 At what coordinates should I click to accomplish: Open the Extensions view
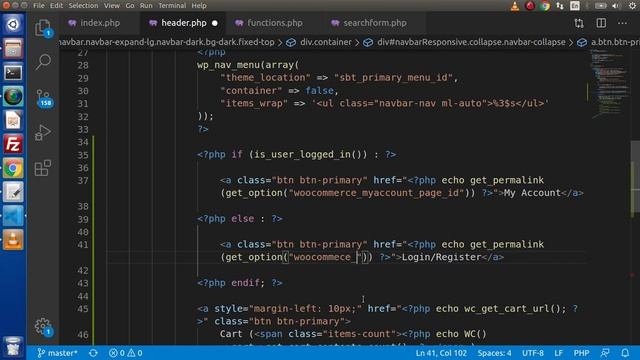pyautogui.click(x=43, y=167)
